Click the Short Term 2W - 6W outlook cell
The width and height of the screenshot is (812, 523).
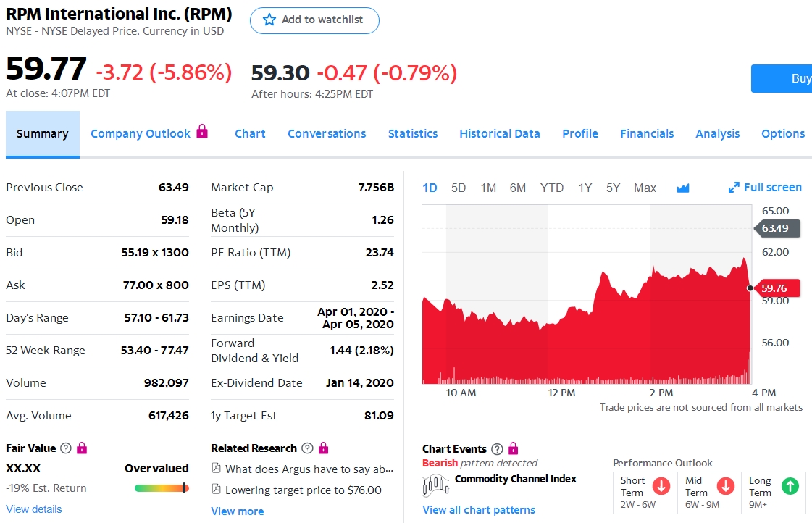pyautogui.click(x=645, y=492)
